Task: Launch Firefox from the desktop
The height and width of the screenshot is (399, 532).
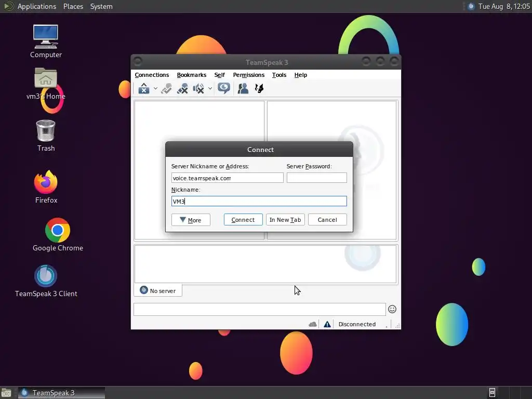Action: 46,187
